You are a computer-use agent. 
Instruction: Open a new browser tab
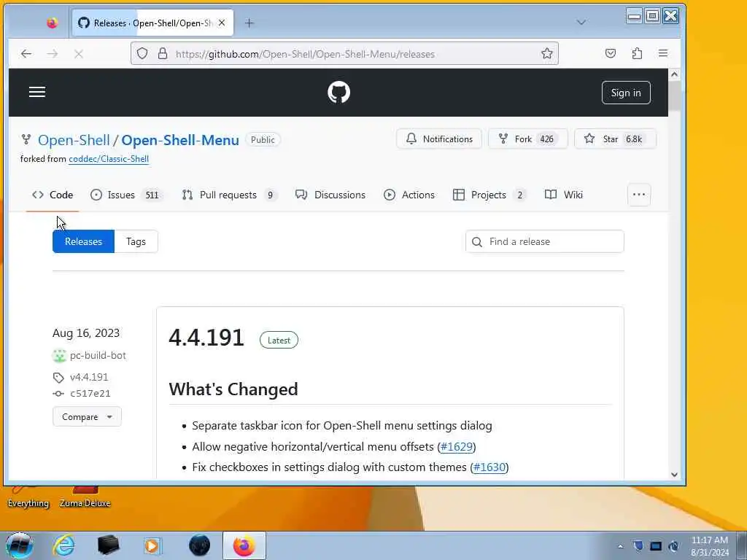click(249, 23)
